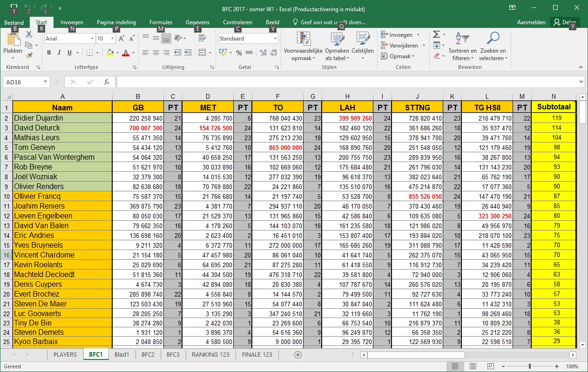Switch to RANKING 123 sheet tab

(210, 354)
